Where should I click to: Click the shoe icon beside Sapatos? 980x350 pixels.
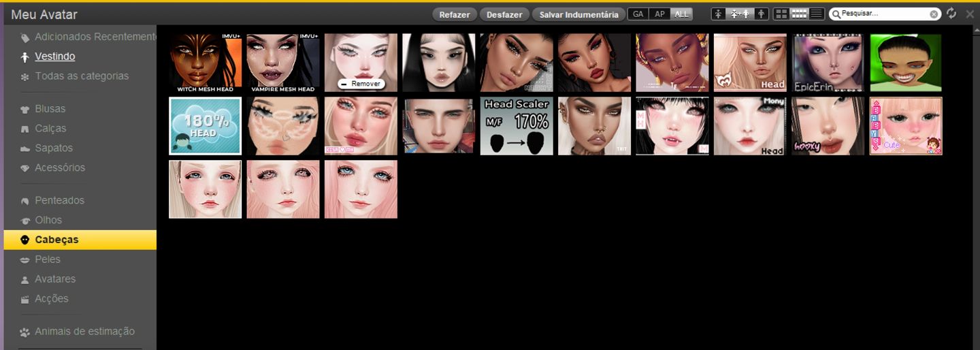coord(25,148)
